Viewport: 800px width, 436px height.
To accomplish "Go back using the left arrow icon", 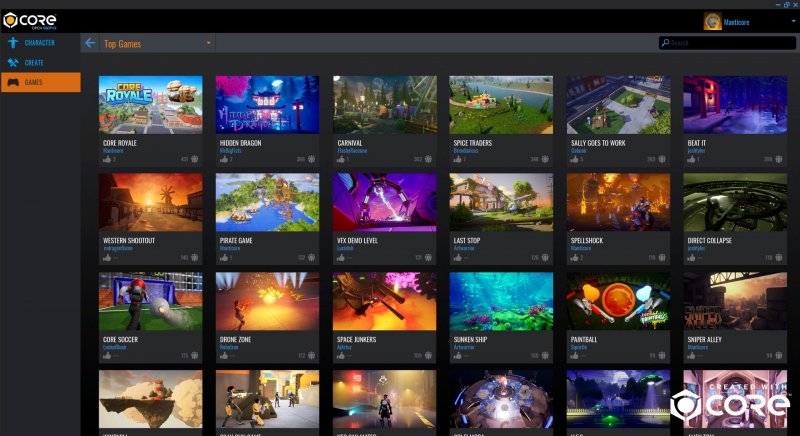I will pos(90,43).
